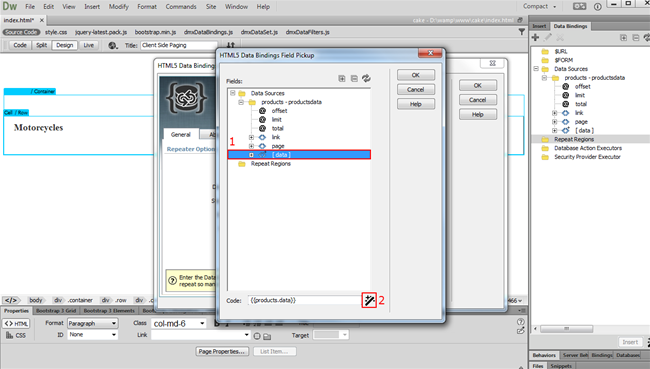Switch to Split view
650x369 pixels.
click(x=41, y=45)
